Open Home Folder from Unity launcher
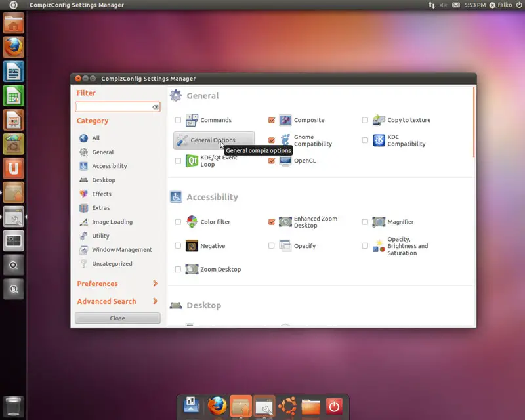The width and height of the screenshot is (525, 420). click(13, 23)
